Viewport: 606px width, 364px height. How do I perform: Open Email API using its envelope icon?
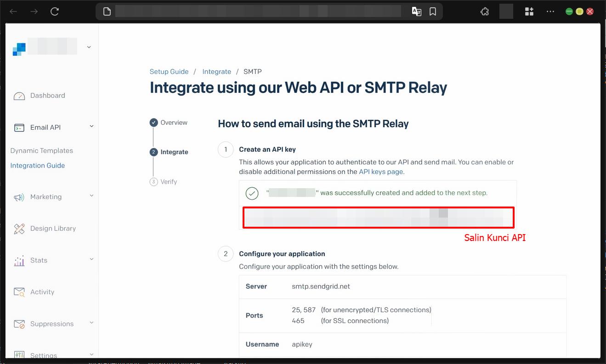[19, 127]
